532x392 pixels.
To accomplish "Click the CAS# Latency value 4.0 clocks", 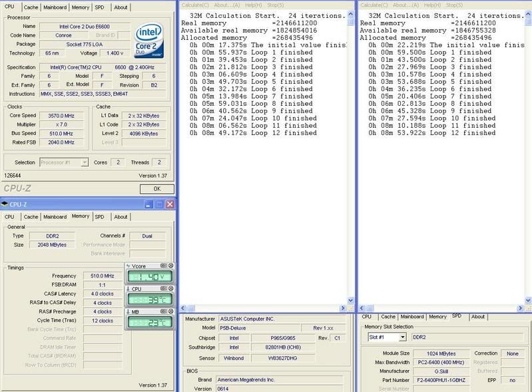I will coord(103,294).
